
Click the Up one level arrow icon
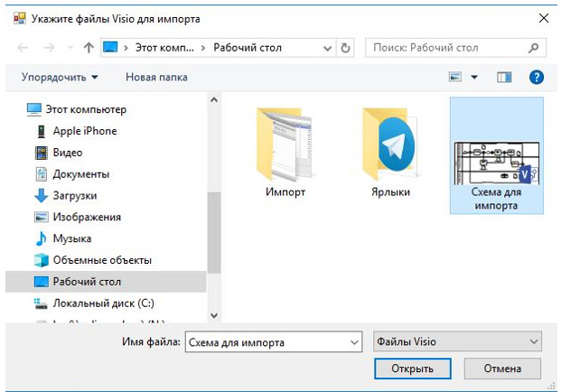point(89,48)
